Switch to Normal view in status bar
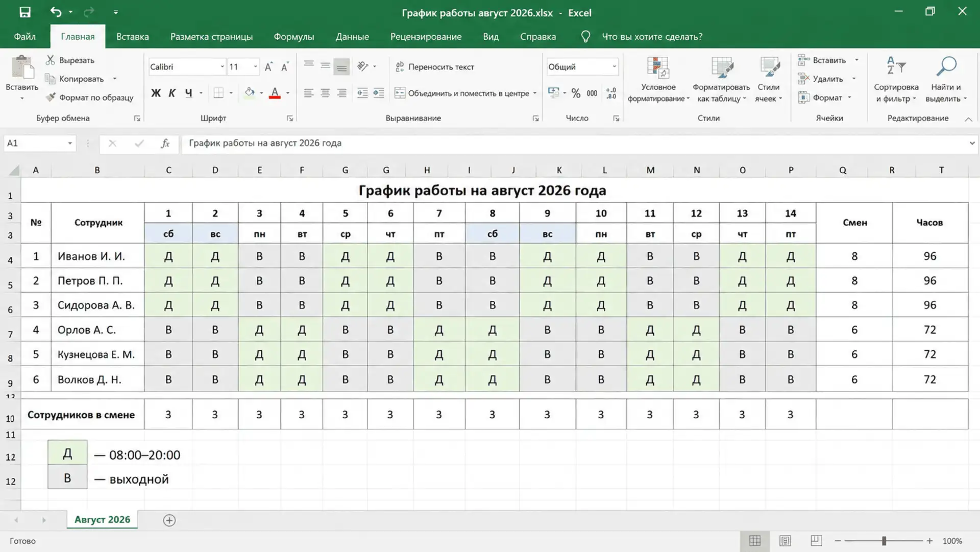The width and height of the screenshot is (980, 552). coord(754,541)
